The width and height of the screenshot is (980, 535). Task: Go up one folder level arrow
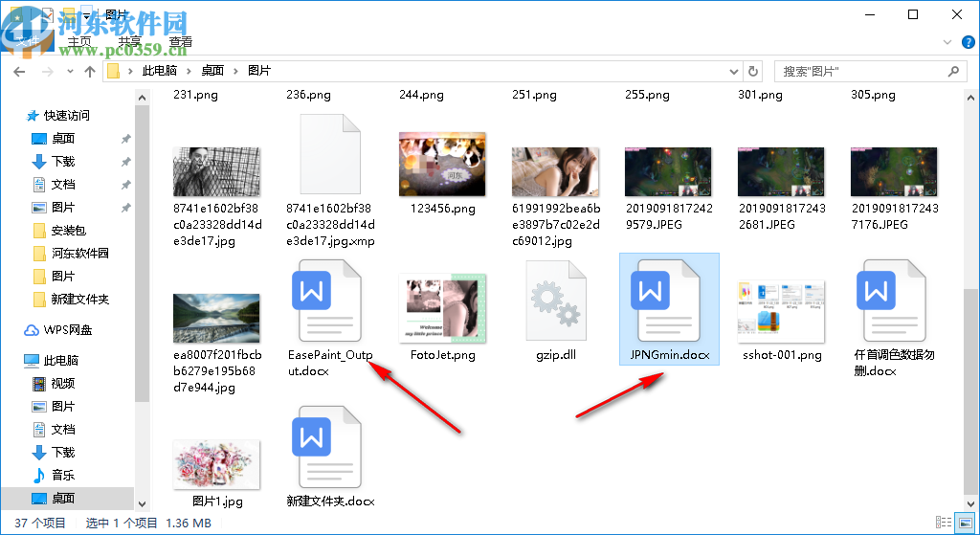click(89, 71)
